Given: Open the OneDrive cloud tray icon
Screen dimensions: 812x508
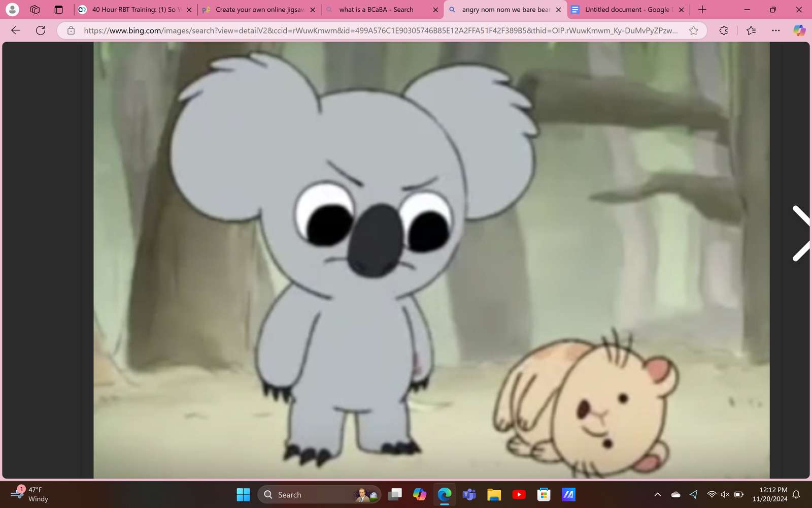Looking at the screenshot, I should [x=675, y=494].
